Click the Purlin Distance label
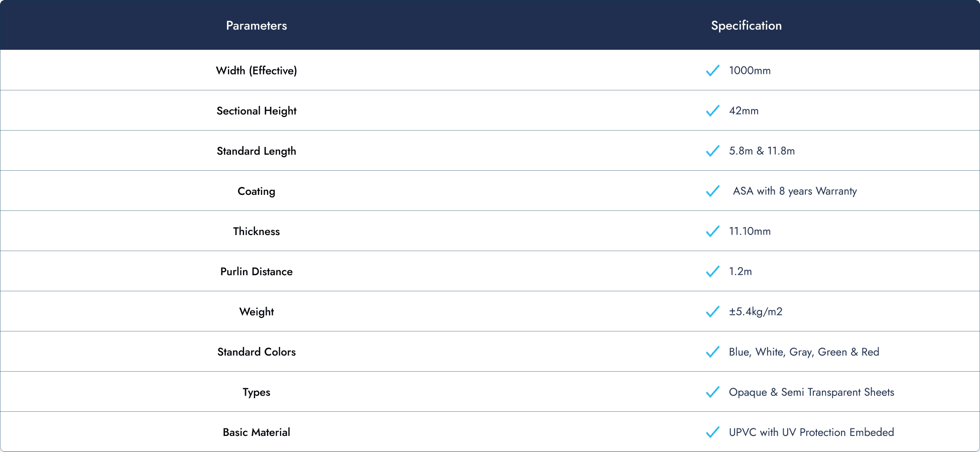The height and width of the screenshot is (452, 980). click(x=257, y=272)
